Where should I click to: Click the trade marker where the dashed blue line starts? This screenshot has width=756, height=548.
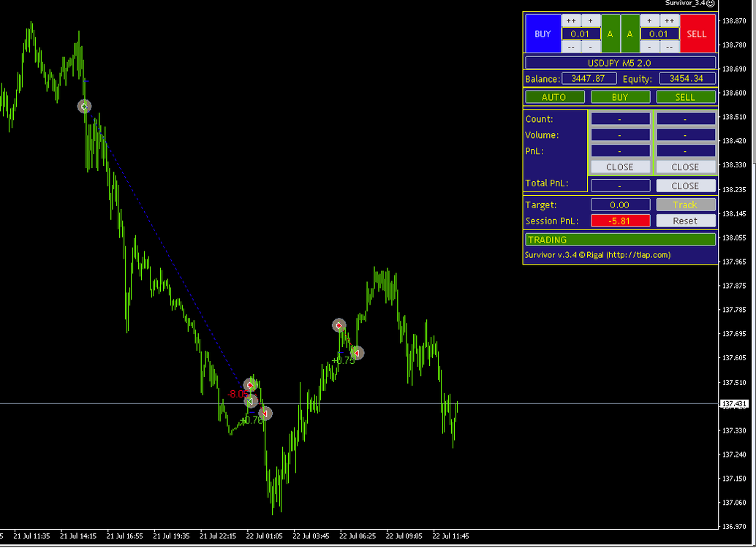coord(84,106)
